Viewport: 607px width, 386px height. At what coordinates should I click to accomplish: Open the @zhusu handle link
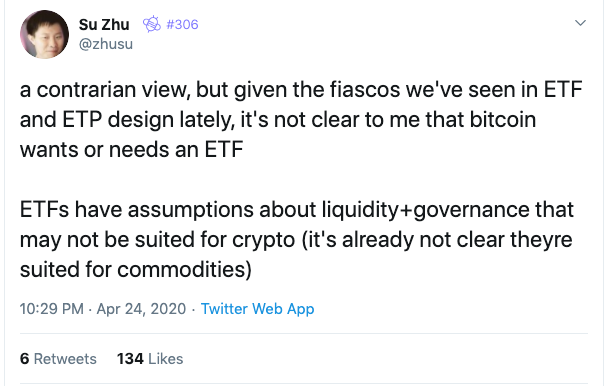[x=106, y=44]
